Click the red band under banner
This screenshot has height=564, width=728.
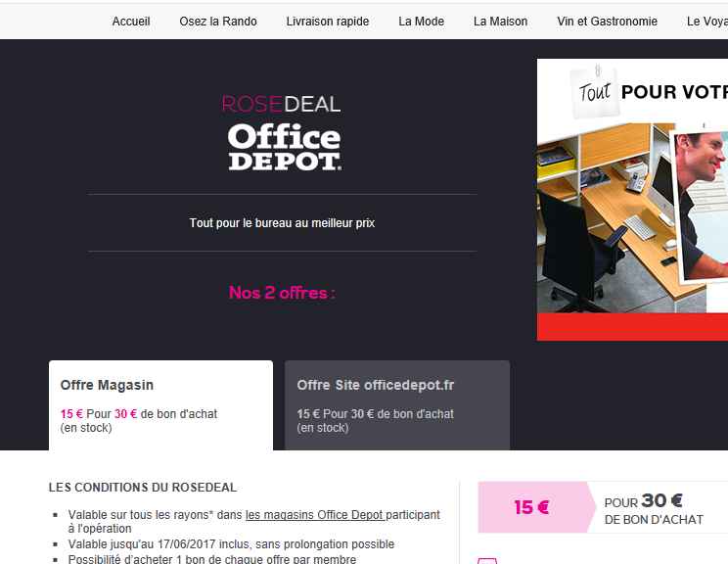click(x=632, y=327)
